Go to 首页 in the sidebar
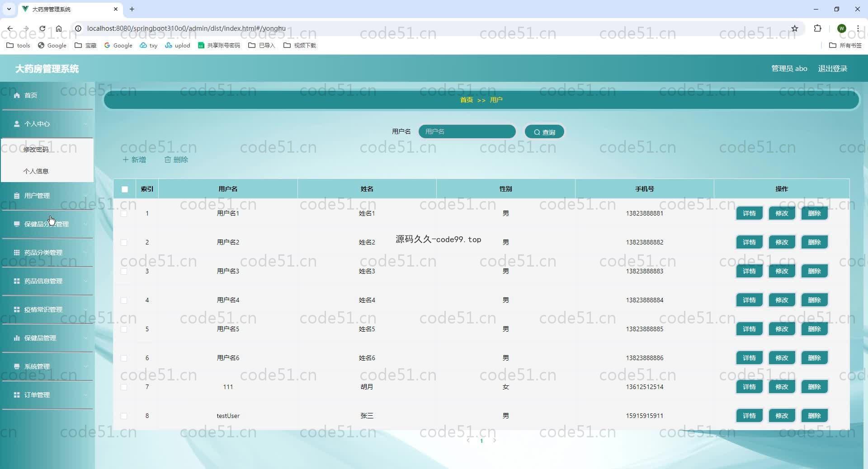Viewport: 868px width, 469px height. [47, 95]
